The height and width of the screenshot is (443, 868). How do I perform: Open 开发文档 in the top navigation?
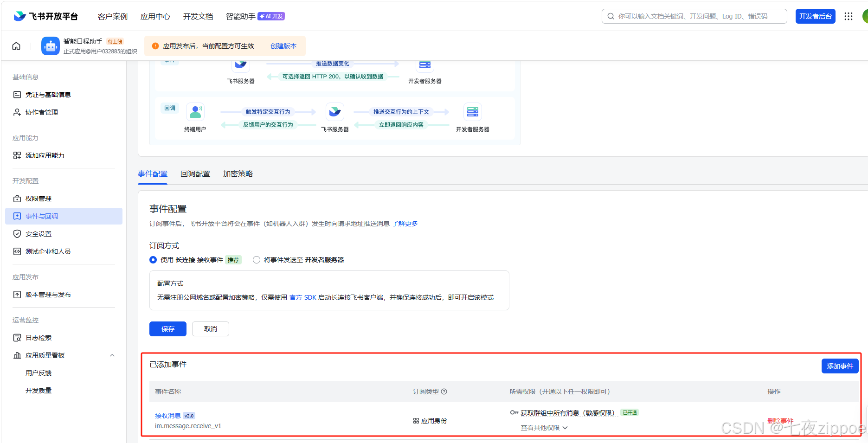(198, 16)
